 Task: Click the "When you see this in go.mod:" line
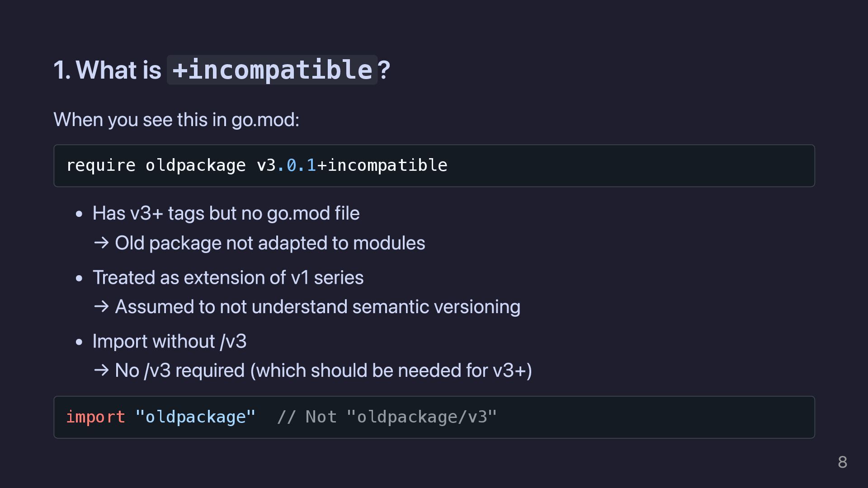[x=176, y=120]
